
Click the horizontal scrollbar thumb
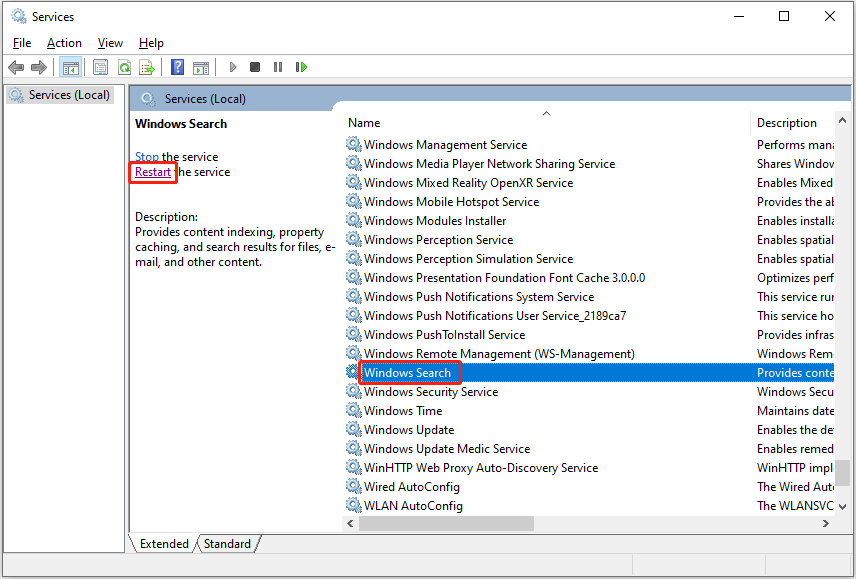[x=446, y=523]
